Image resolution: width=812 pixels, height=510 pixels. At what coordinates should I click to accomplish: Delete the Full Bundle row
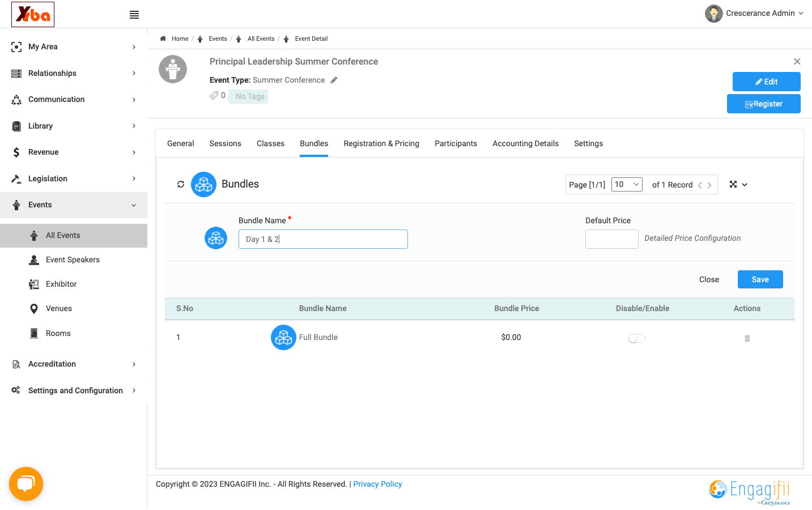(747, 338)
